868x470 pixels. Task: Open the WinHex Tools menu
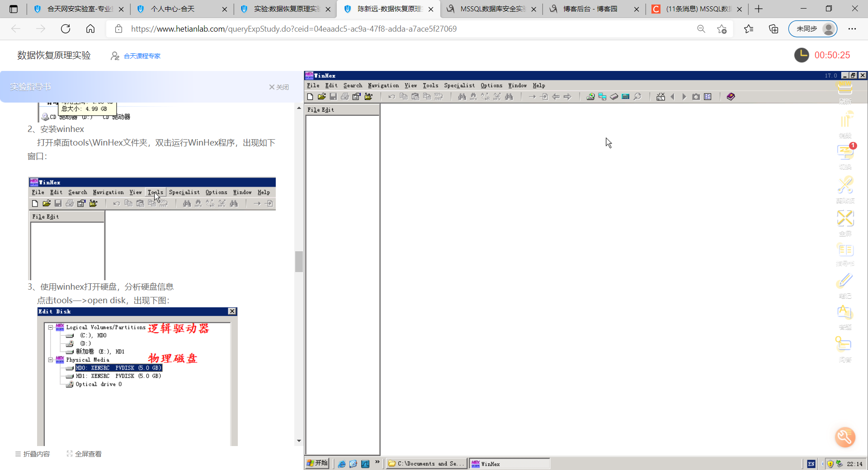(x=430, y=85)
